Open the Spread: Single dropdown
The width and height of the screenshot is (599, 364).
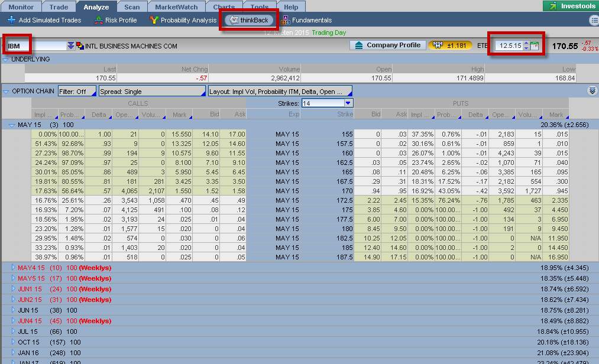pyautogui.click(x=151, y=92)
